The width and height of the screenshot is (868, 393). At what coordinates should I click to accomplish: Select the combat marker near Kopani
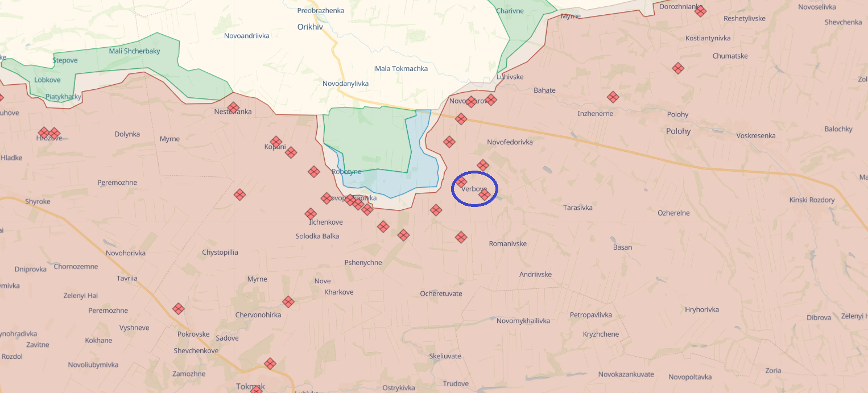276,140
